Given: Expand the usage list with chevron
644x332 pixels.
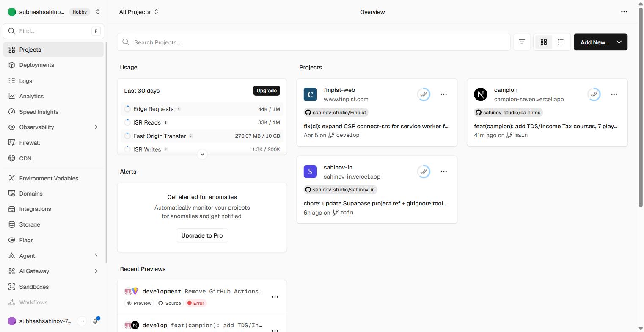Looking at the screenshot, I should pyautogui.click(x=202, y=154).
